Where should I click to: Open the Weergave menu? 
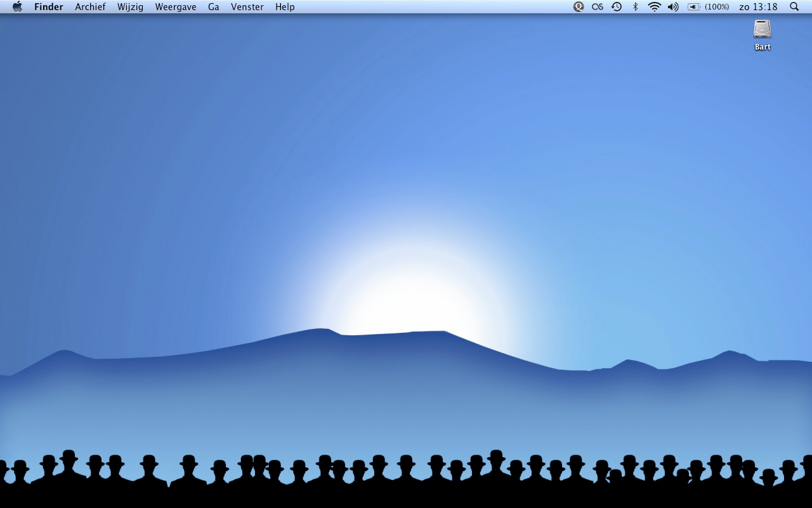pyautogui.click(x=176, y=7)
